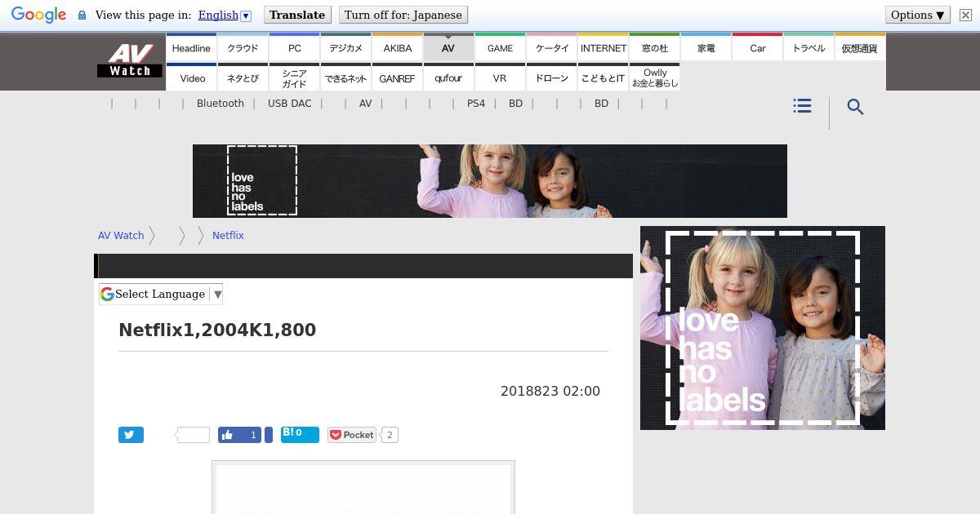This screenshot has height=514, width=980.
Task: Open the VR tab
Action: click(500, 78)
